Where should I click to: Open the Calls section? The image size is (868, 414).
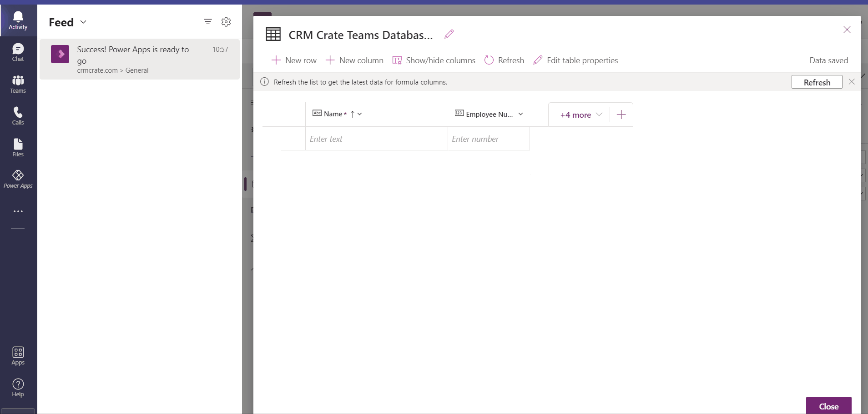18,115
